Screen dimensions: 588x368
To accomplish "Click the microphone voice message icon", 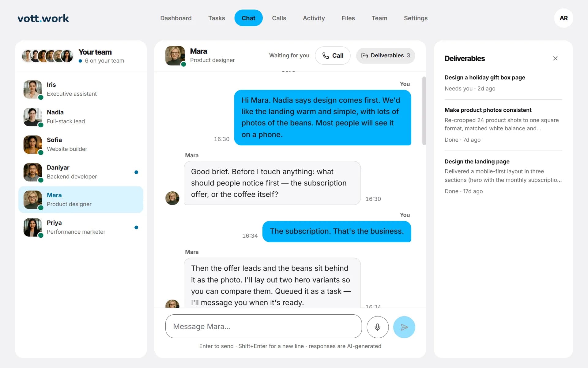I will pyautogui.click(x=378, y=327).
